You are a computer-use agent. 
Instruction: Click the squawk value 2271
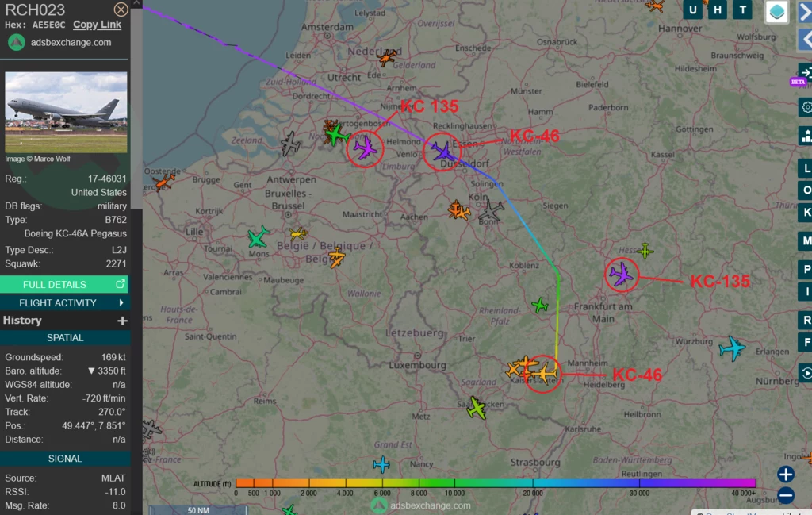point(116,263)
